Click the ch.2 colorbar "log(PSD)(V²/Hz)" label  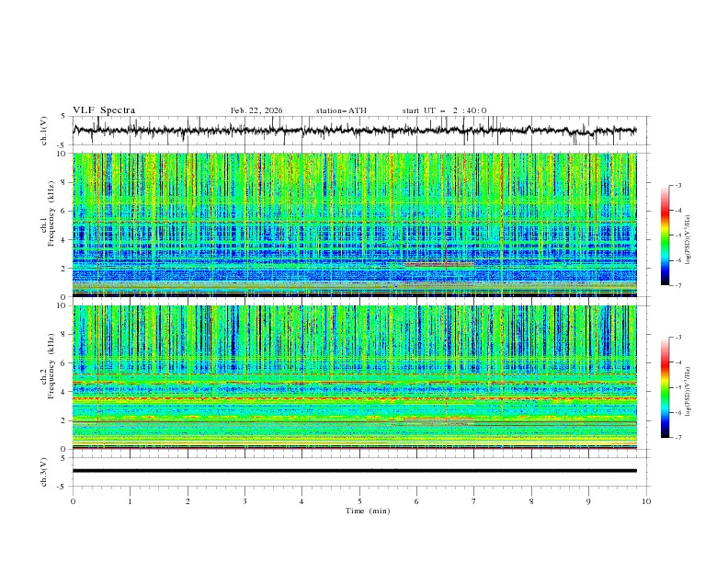(x=688, y=392)
